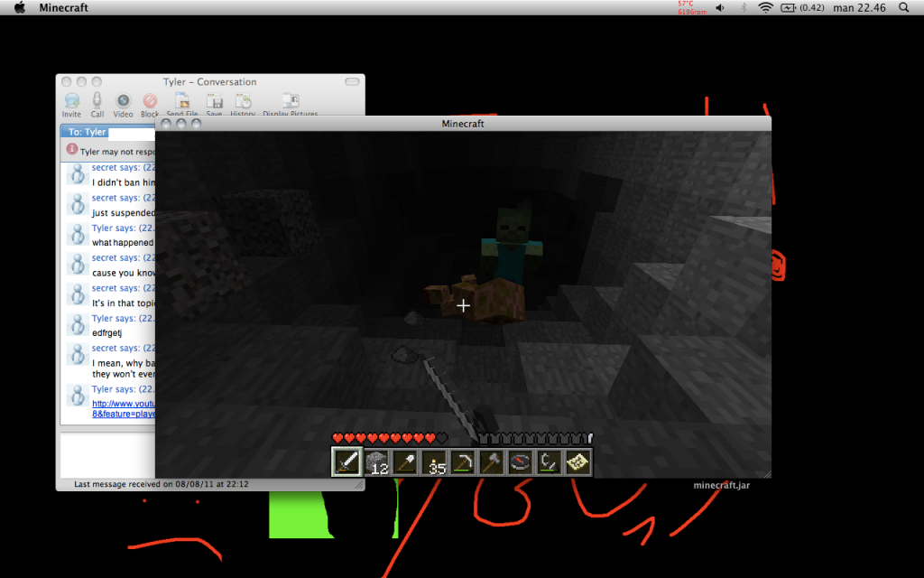Select the iron sword hotbar slot
Image resolution: width=924 pixels, height=578 pixels.
(x=347, y=462)
